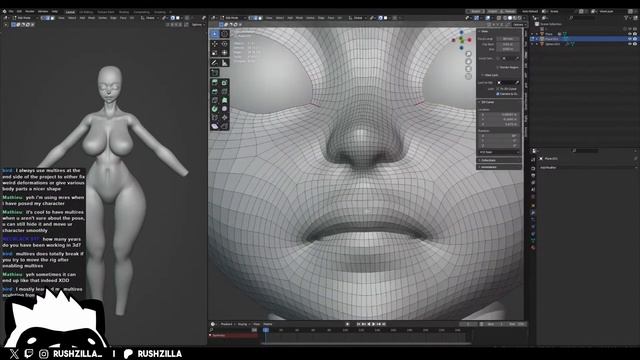The image size is (640, 360).
Task: Open Select menu in face viewport header
Action: coord(280,18)
